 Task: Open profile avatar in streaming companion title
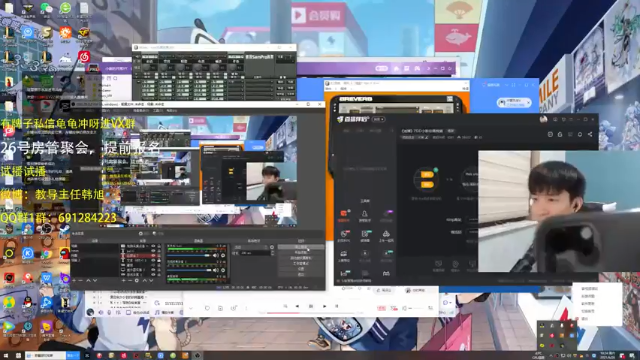tap(543, 119)
